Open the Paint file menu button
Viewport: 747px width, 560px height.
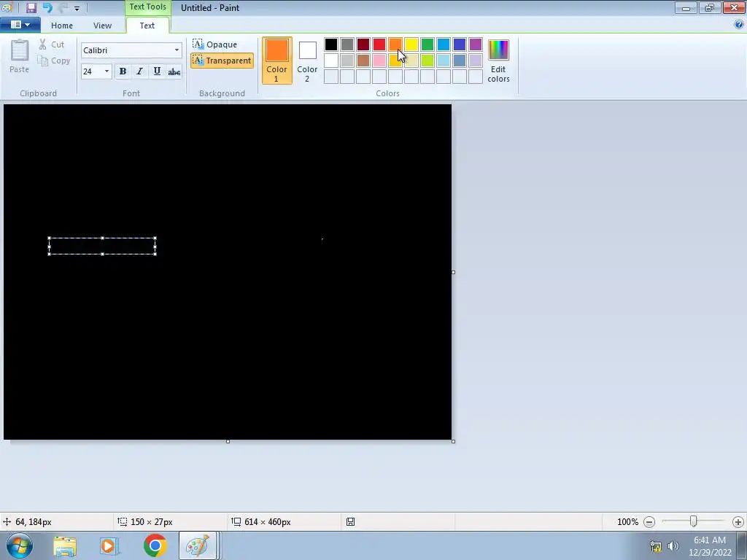coord(20,24)
